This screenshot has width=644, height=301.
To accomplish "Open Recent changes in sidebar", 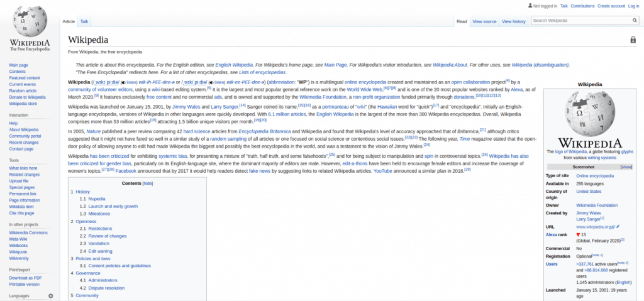I will tap(24, 143).
